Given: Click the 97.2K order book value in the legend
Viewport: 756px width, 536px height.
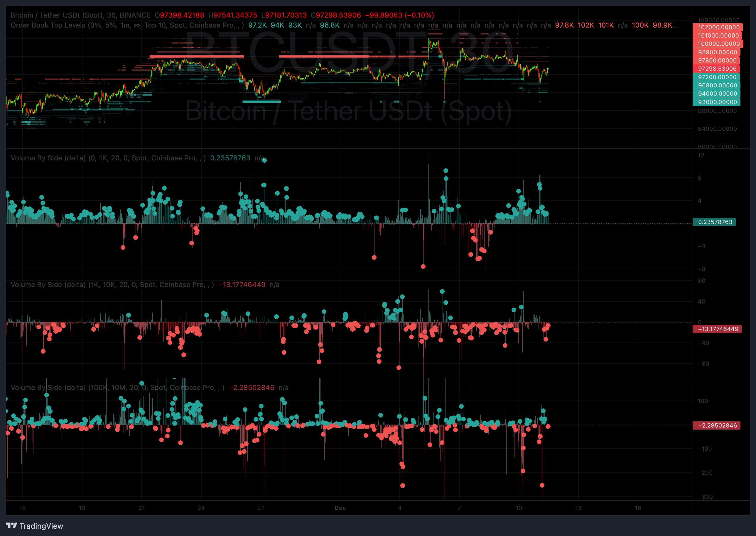Looking at the screenshot, I should coord(257,26).
